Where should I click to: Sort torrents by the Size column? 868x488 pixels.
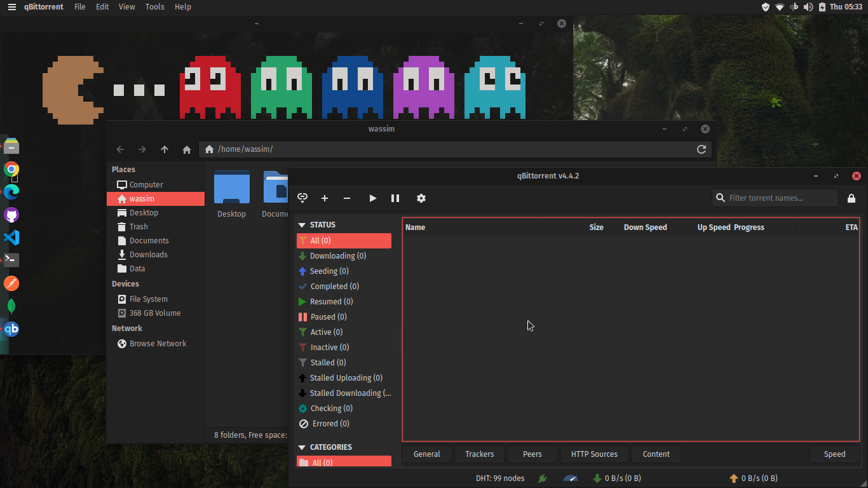(574, 227)
